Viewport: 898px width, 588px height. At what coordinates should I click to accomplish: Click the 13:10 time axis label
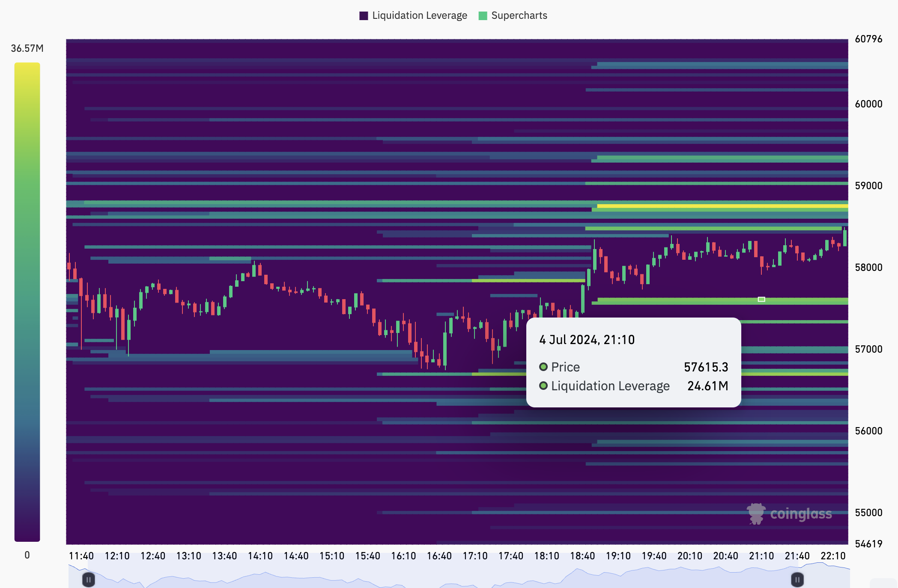[x=189, y=556]
